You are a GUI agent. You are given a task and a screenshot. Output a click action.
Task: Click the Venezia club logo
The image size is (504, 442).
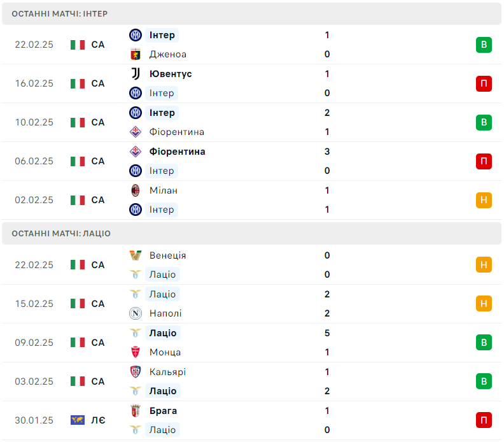[x=135, y=255]
